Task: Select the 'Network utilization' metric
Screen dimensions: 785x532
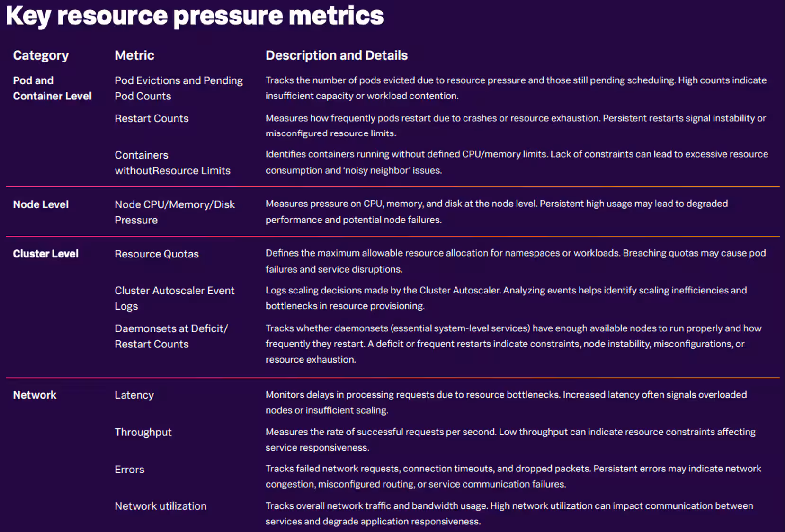Action: [x=161, y=506]
